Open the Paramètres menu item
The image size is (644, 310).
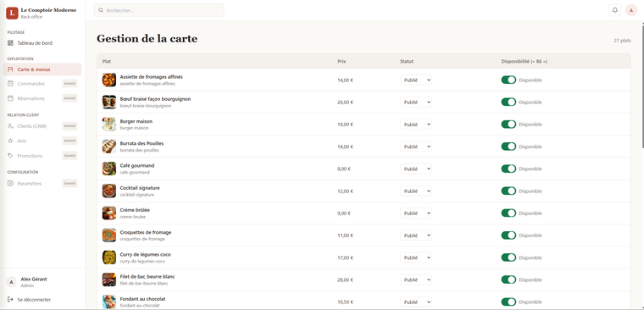tap(42, 184)
